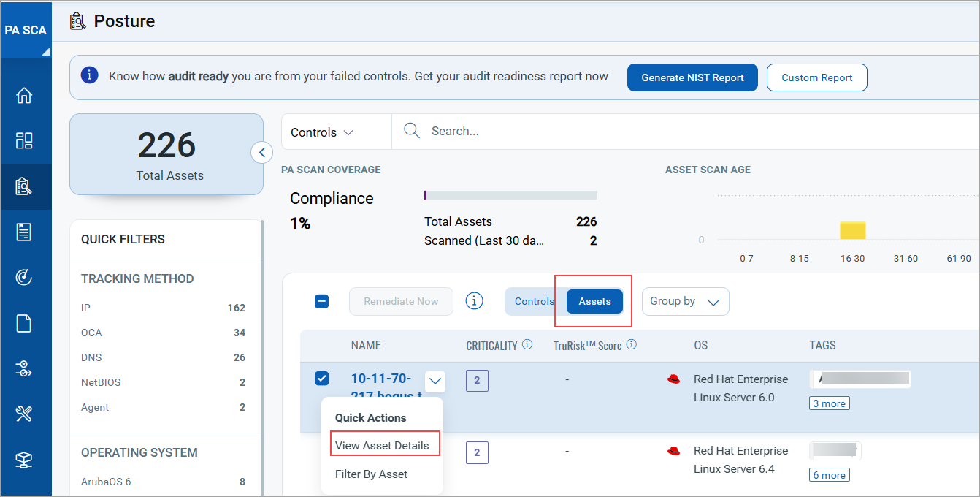Choose Filter By Asset
This screenshot has width=980, height=497.
[371, 474]
